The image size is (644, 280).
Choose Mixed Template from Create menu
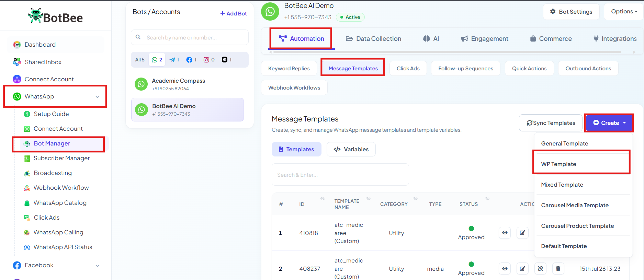coord(583,185)
